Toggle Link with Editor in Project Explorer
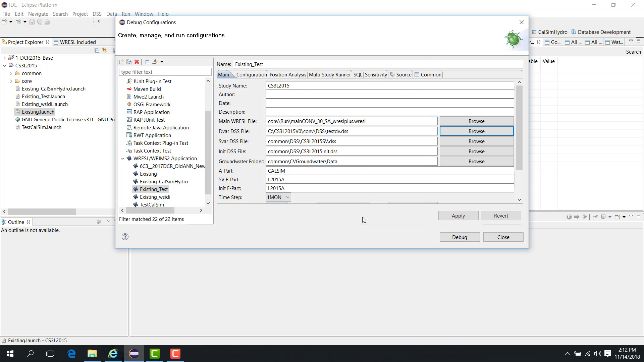644x362 pixels. click(104, 50)
